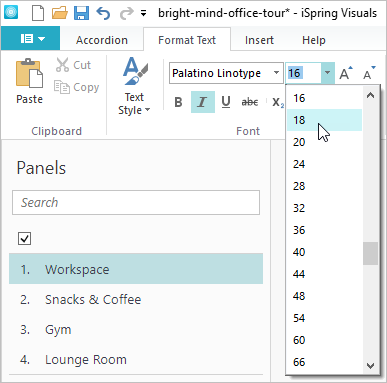Collapse the font size dropdown arrow
This screenshot has width=387, height=383.
[x=328, y=73]
